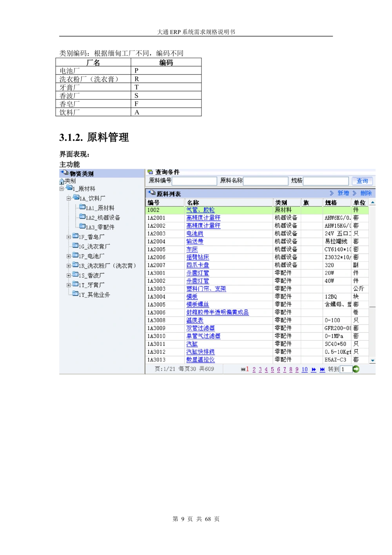Click the fast-forward pages icon
The width and height of the screenshot is (392, 555).
point(314,369)
